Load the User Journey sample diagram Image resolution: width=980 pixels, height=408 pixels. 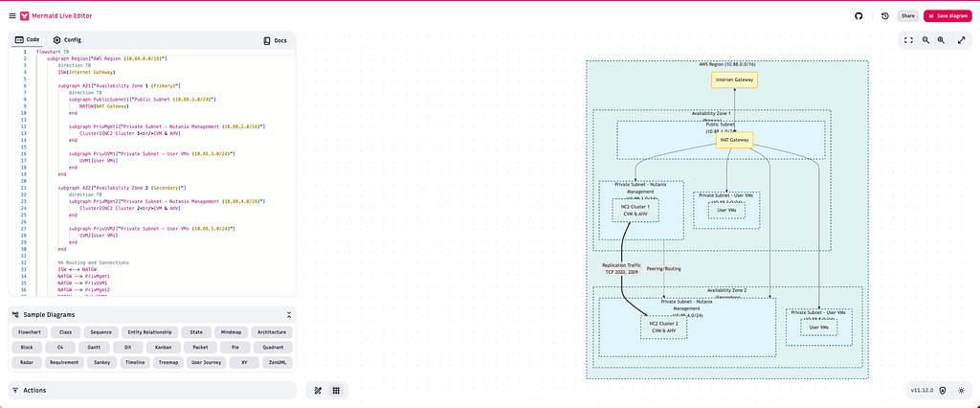tap(207, 362)
